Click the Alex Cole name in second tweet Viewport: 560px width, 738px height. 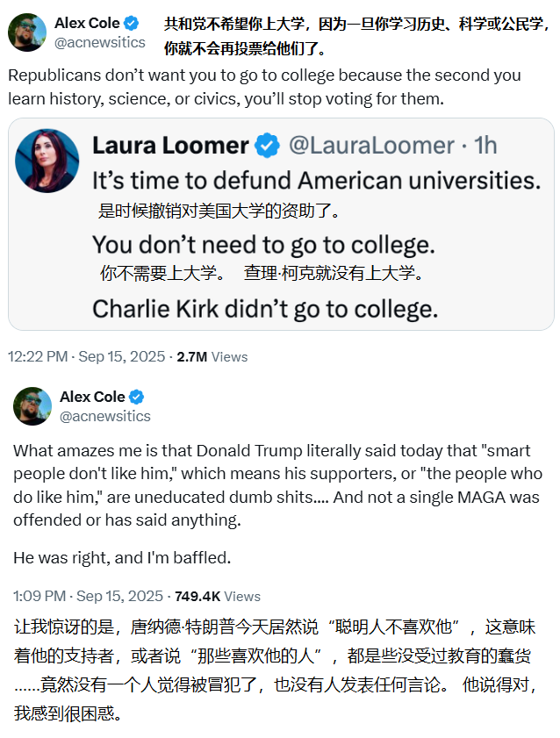[x=92, y=397]
